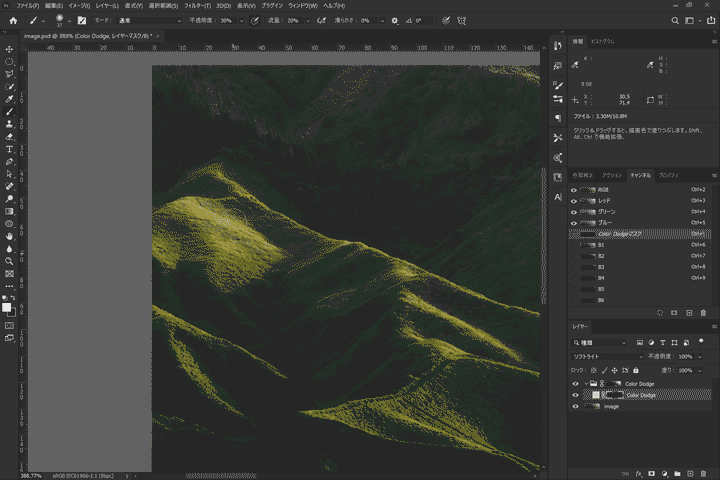Viewport: 720px width, 480px height.
Task: Collapse the Color Dodge layer group
Action: pyautogui.click(x=586, y=383)
